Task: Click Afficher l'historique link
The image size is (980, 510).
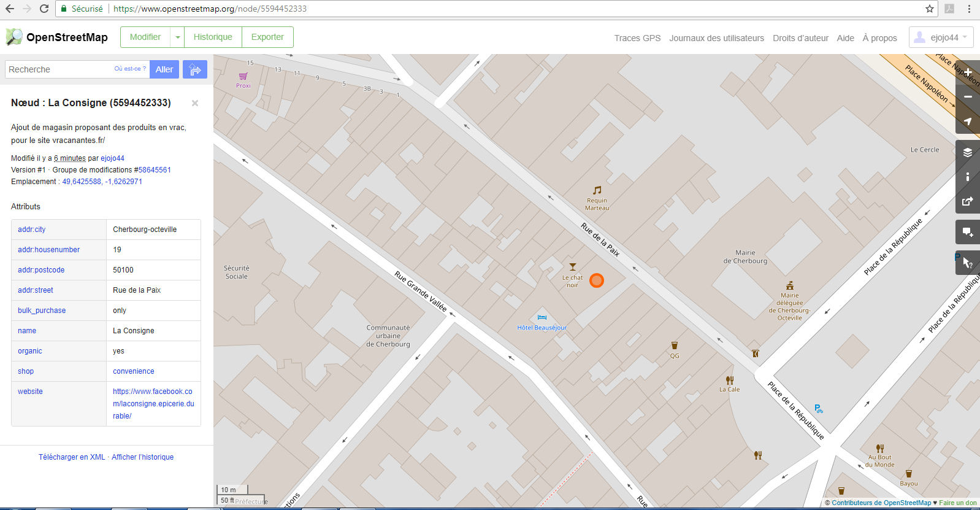Action: pyautogui.click(x=142, y=457)
